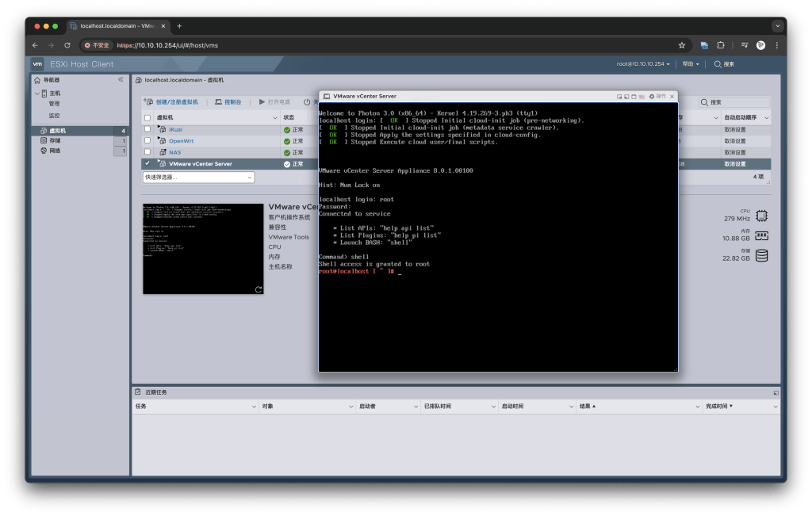Click the OpenWrt virtual machine icon
This screenshot has height=516, width=812.
pyautogui.click(x=163, y=141)
